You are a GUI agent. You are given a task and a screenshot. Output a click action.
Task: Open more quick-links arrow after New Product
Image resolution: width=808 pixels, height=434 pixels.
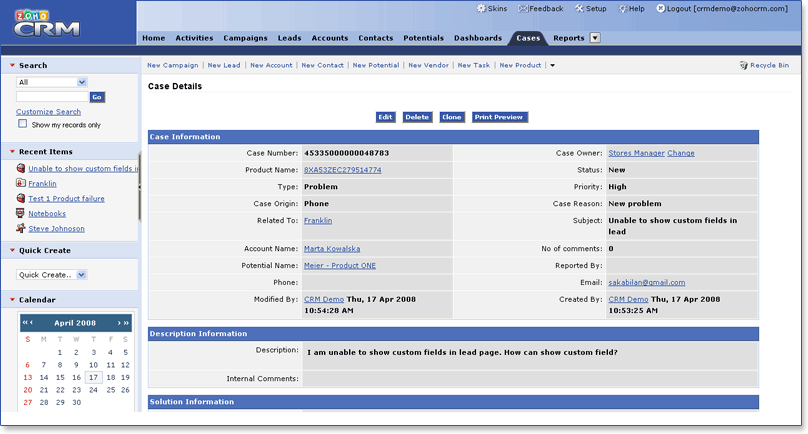(552, 65)
